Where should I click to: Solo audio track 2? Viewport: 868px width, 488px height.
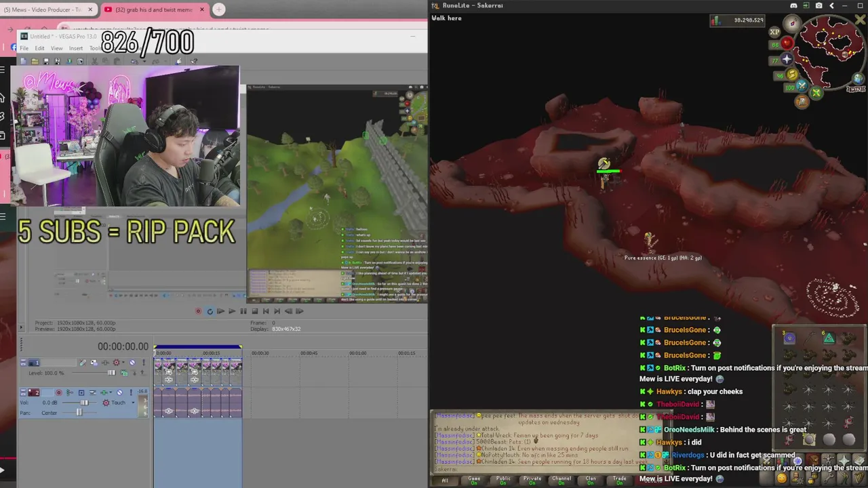click(132, 392)
